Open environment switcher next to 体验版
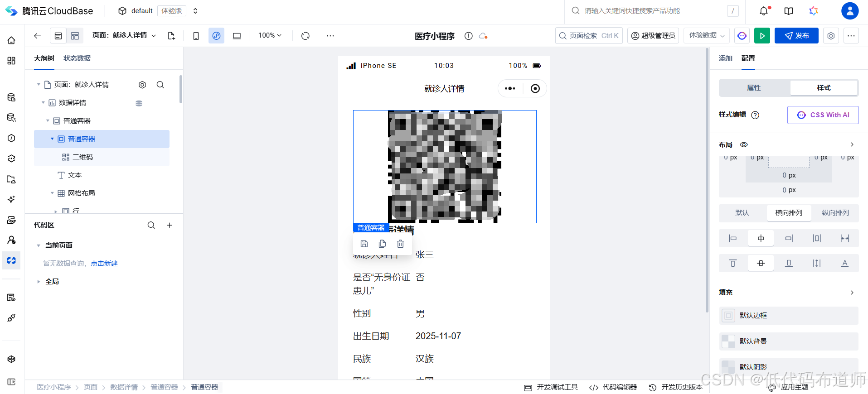 coord(195,11)
